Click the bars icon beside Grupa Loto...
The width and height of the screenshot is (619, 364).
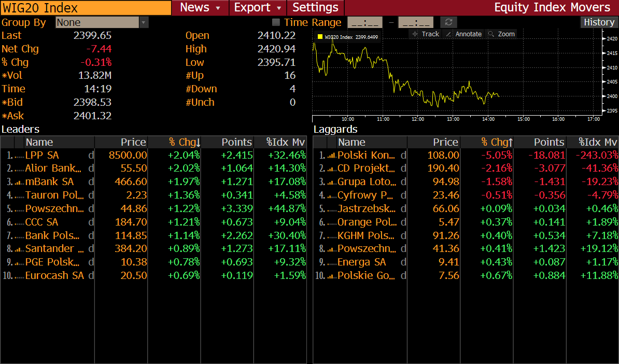pyautogui.click(x=332, y=182)
